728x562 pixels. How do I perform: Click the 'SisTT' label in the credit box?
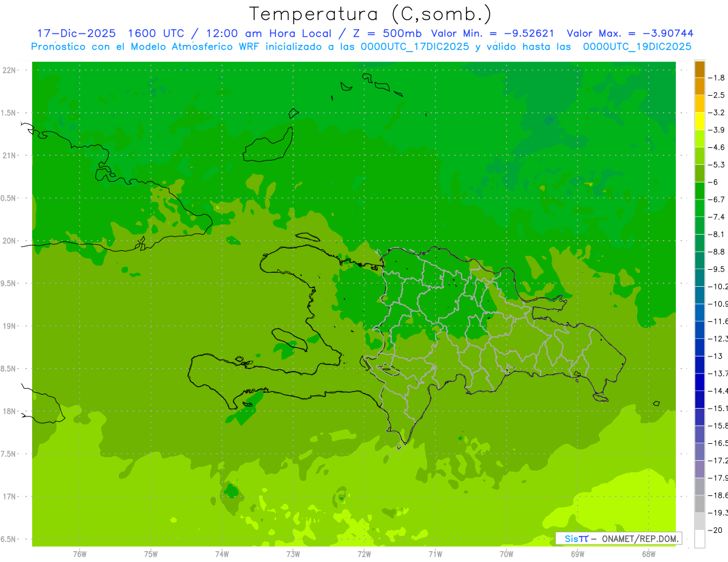[576, 538]
